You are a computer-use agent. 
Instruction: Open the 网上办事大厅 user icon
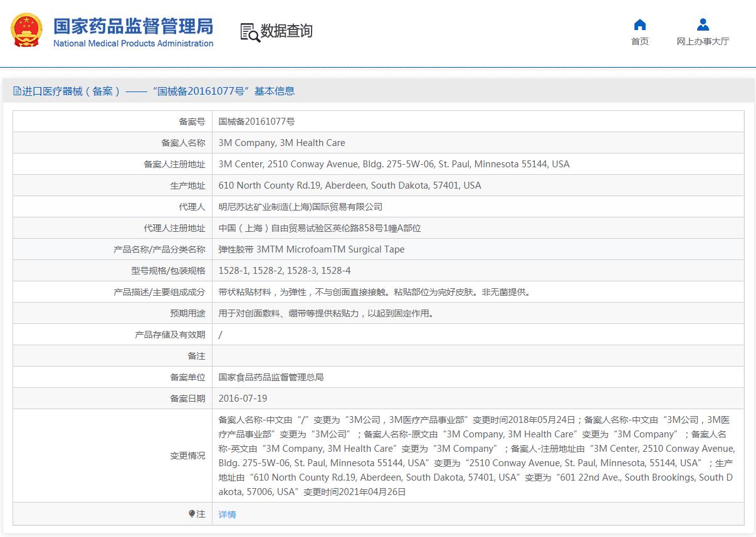(703, 24)
